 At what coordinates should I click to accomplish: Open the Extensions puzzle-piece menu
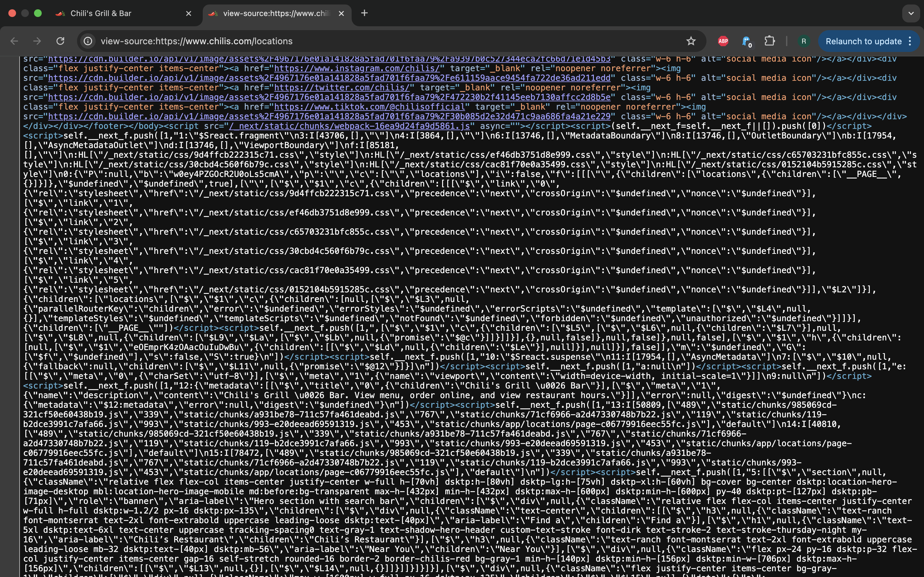(769, 41)
